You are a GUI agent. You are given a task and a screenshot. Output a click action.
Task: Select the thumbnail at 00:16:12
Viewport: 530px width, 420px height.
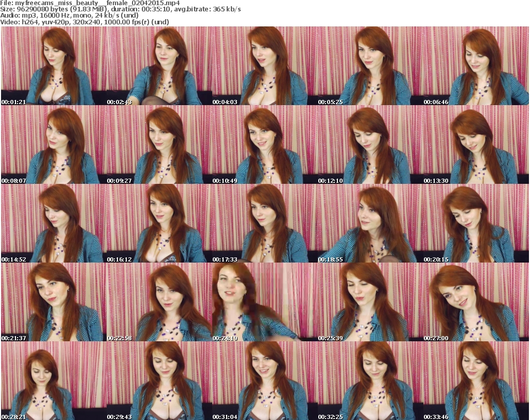point(159,223)
